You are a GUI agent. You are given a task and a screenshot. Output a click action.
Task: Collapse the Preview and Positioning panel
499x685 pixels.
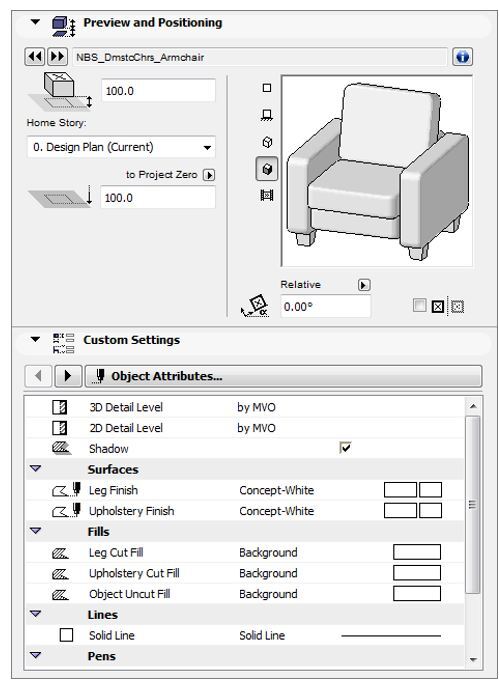click(x=35, y=22)
